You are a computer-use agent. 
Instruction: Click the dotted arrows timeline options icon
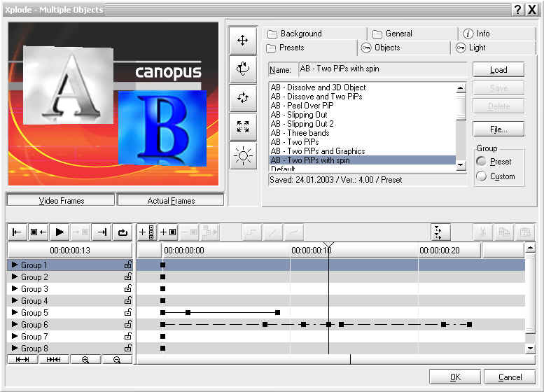pos(440,232)
